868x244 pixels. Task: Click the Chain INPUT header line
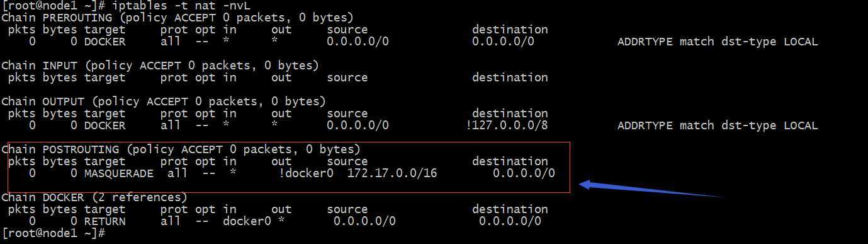(161, 66)
